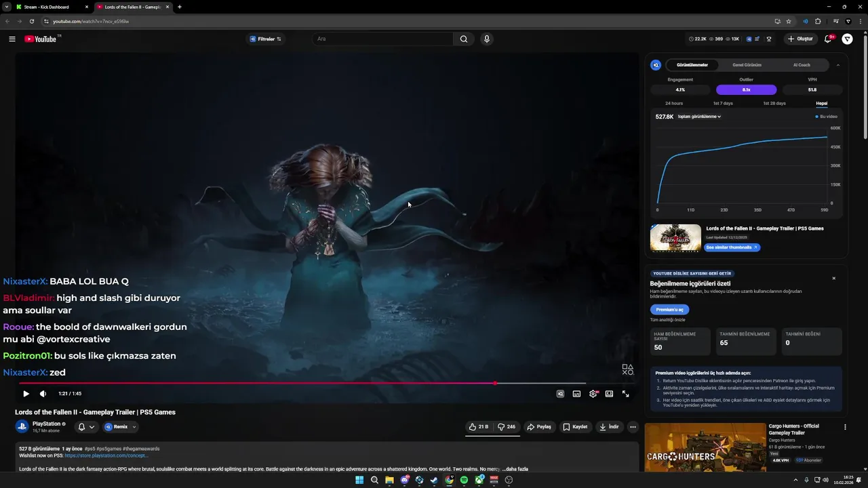Click the search magnifier button
Screen dimensions: 868x488
tap(464, 39)
